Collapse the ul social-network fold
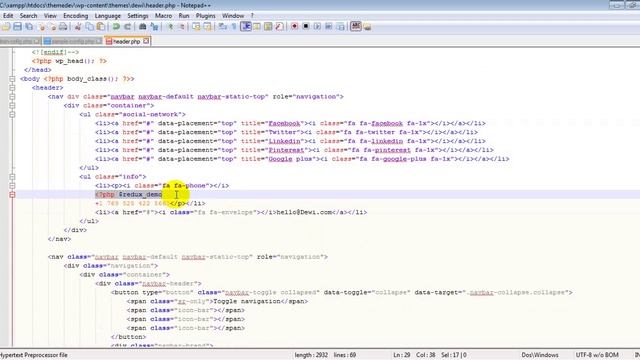The height and width of the screenshot is (360, 640). coord(12,115)
